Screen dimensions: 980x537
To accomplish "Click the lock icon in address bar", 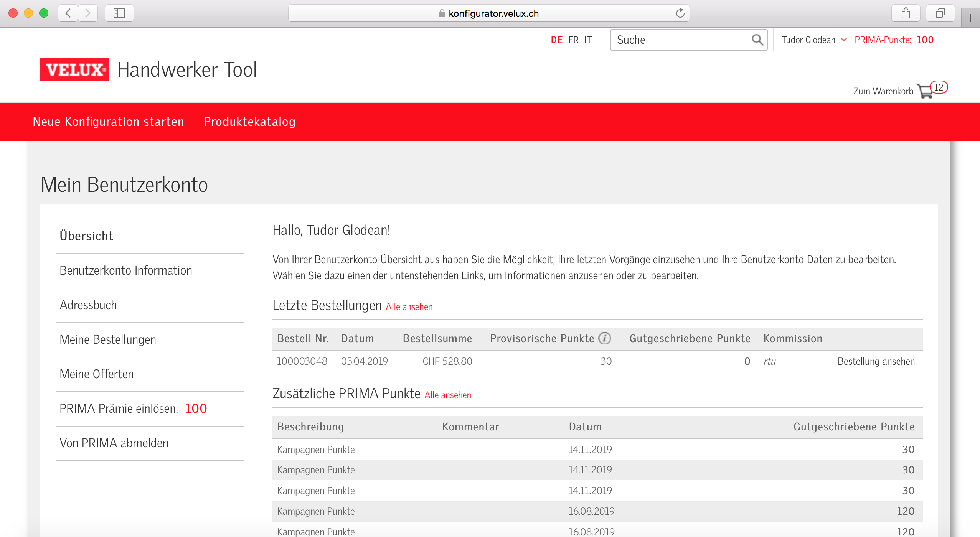I will [x=442, y=13].
